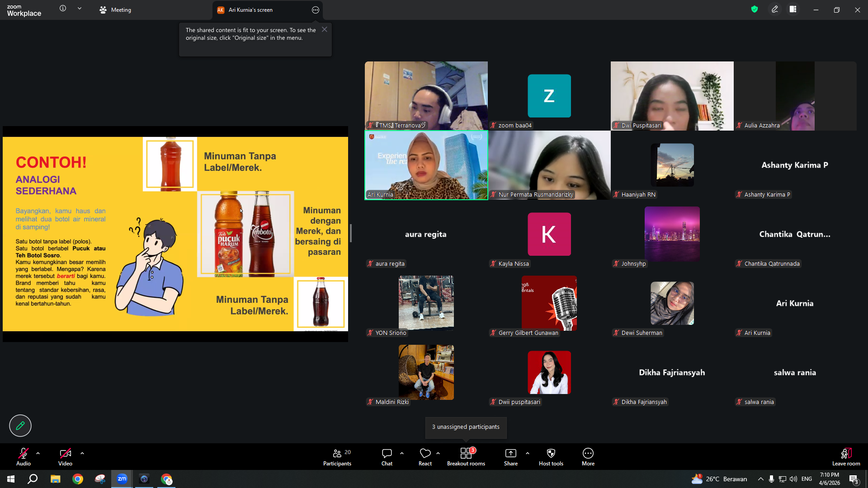Open the React emoji picker
Screen dimensions: 868x488
tap(425, 457)
